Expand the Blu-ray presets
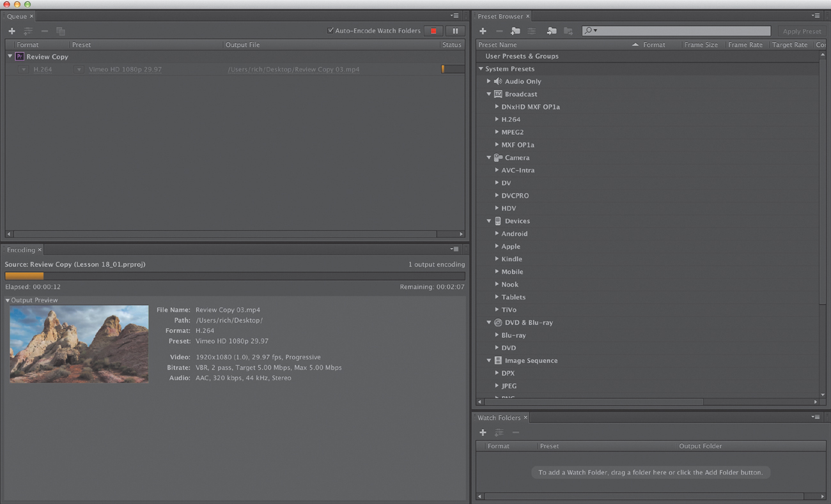The width and height of the screenshot is (831, 504). click(x=497, y=335)
